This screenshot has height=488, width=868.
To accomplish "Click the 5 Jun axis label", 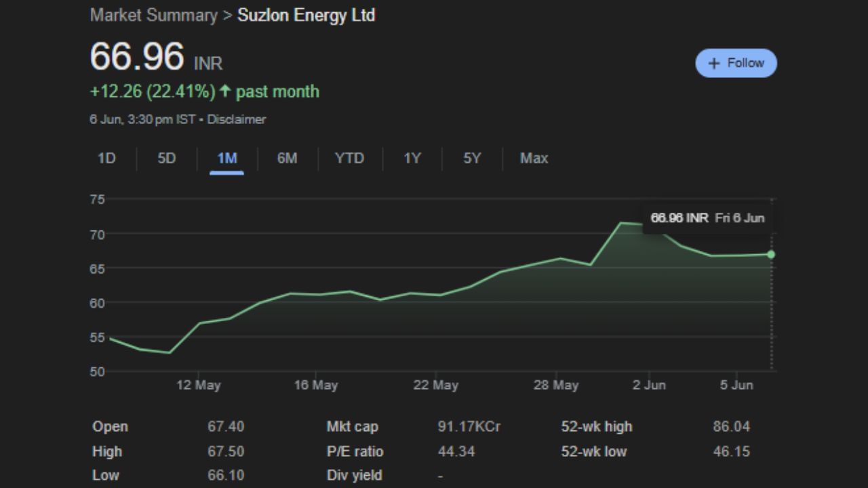I will pyautogui.click(x=736, y=385).
